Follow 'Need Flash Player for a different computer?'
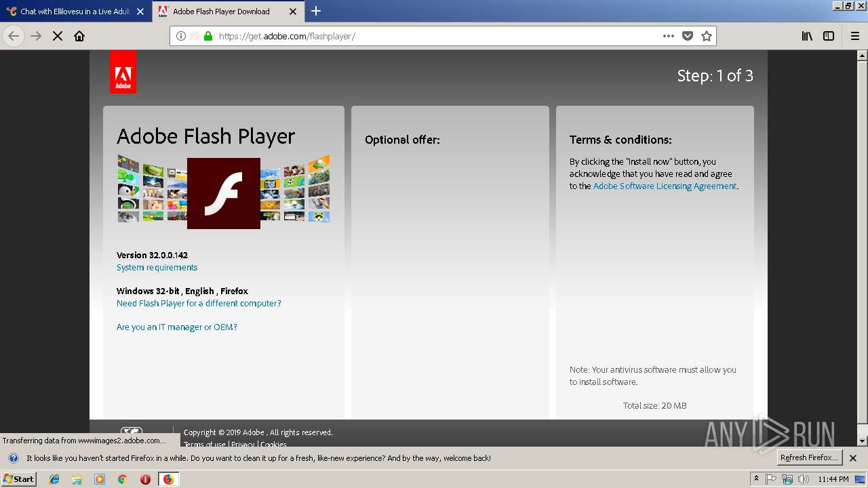The height and width of the screenshot is (488, 868). click(199, 303)
